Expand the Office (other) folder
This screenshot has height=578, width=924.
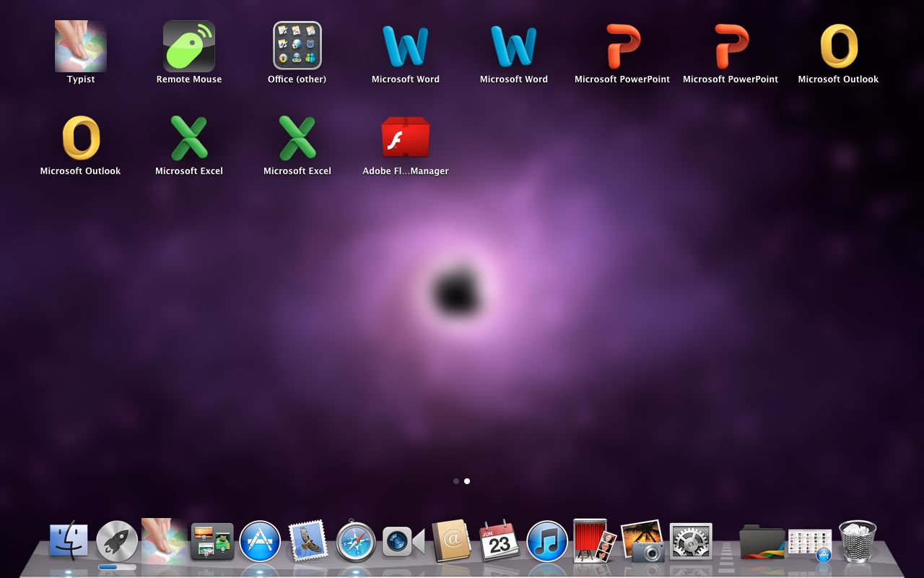click(x=297, y=46)
